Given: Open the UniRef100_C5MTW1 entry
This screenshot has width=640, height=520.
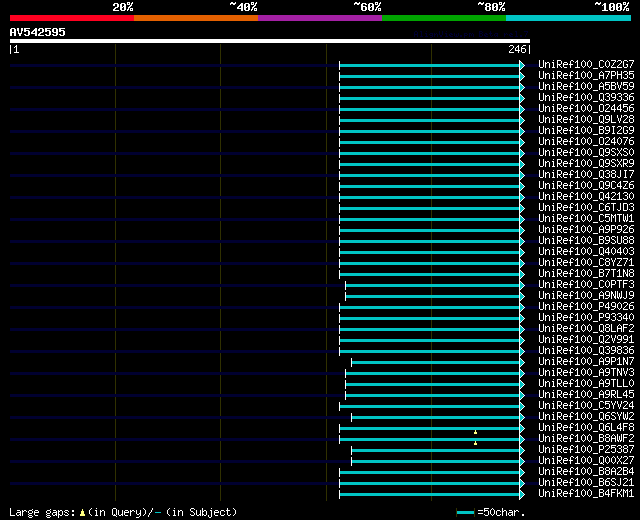Looking at the screenshot, I should [x=586, y=219].
